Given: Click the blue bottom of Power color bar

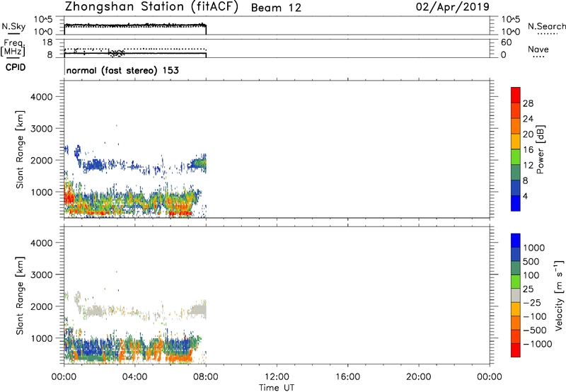Looking at the screenshot, I should pos(516,203).
